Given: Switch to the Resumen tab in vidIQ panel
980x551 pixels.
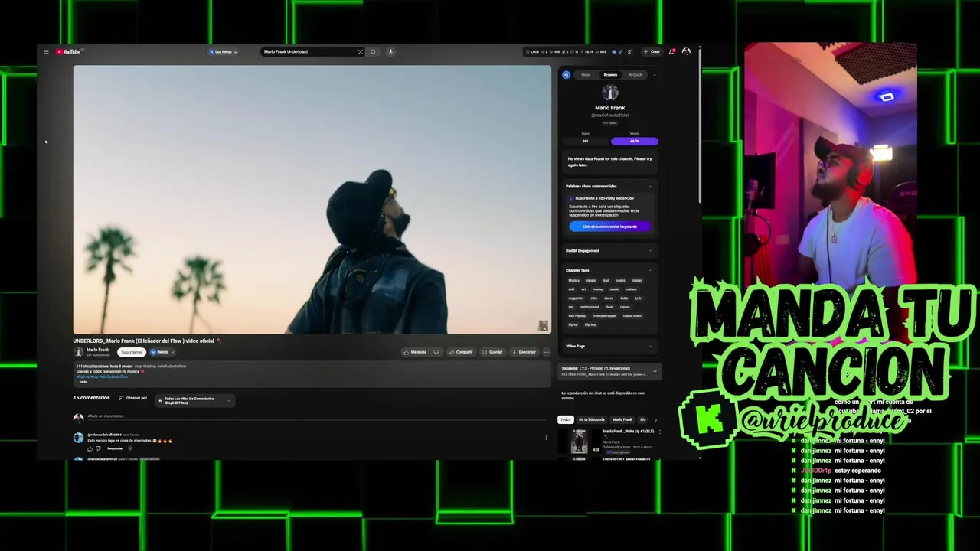Looking at the screenshot, I should click(x=610, y=75).
